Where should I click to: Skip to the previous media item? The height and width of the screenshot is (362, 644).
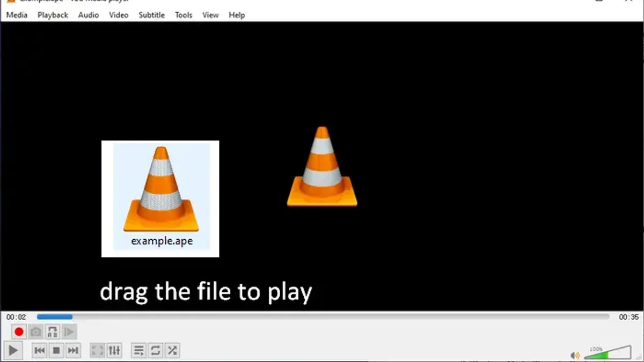[39, 351]
